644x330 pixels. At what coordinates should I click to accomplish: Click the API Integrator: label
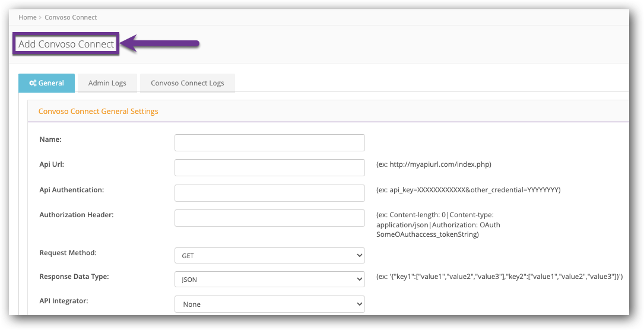click(x=64, y=301)
